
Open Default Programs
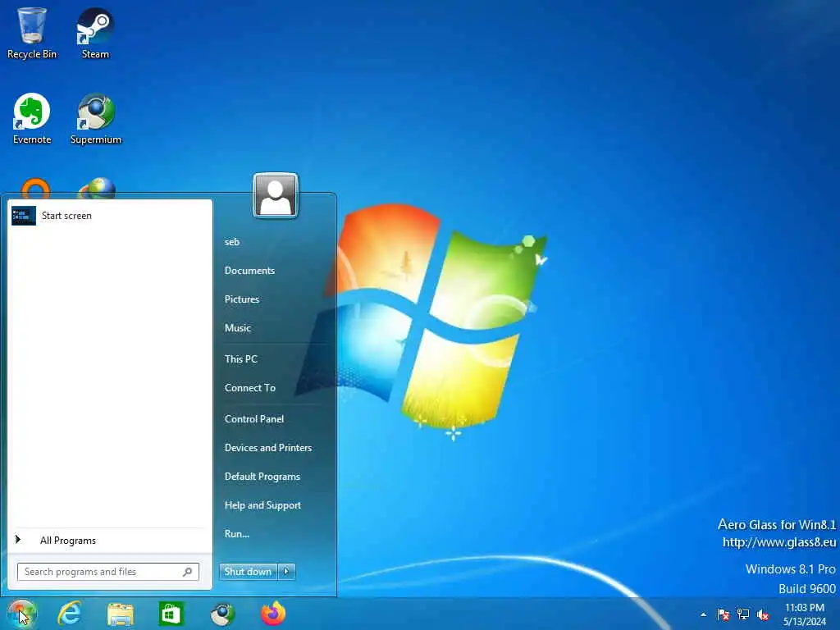coord(262,477)
